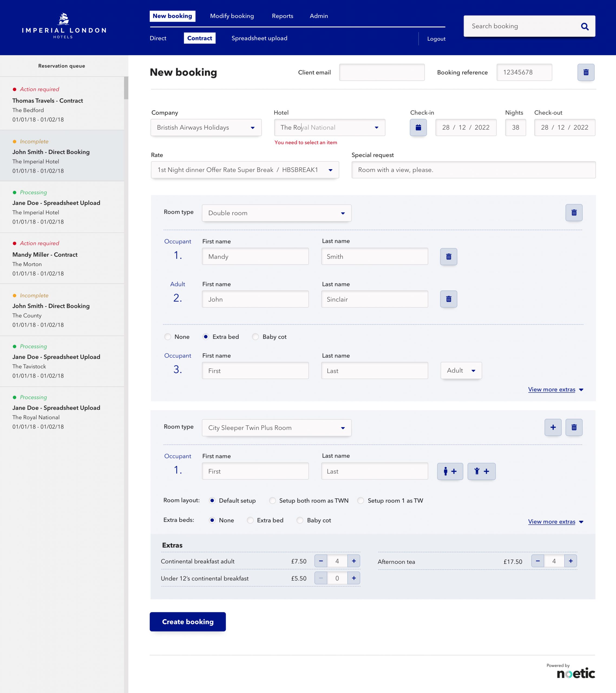Open the Check-in calendar picker icon
The height and width of the screenshot is (693, 616).
pyautogui.click(x=418, y=128)
